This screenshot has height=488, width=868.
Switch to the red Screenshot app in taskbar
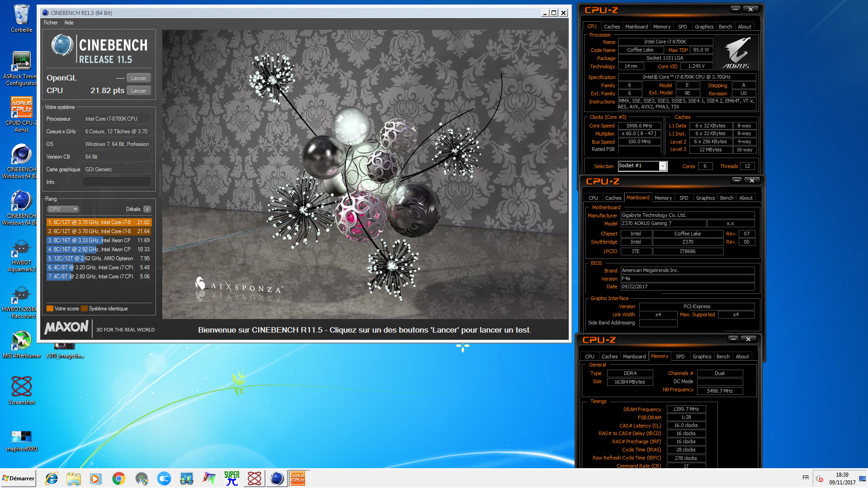pyautogui.click(x=254, y=479)
